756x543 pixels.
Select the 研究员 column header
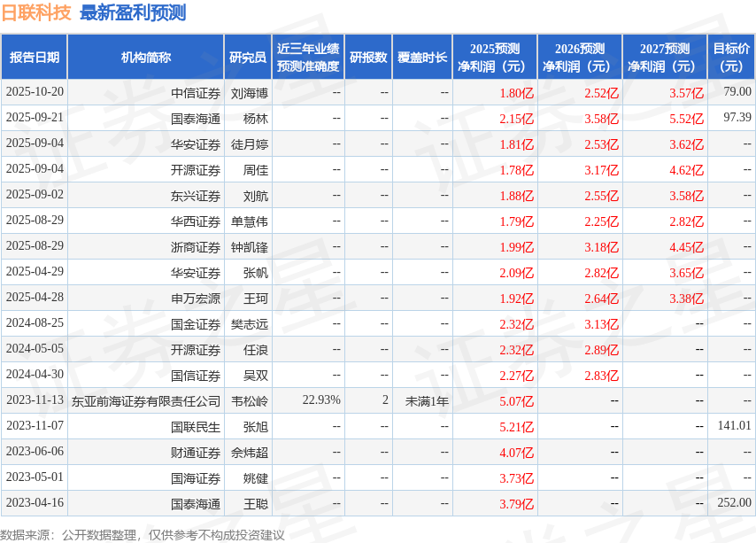[x=248, y=57]
